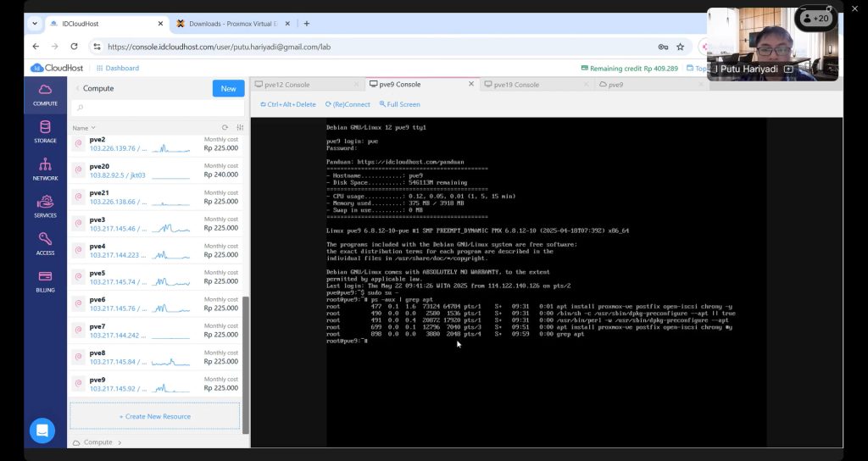Image resolution: width=868 pixels, height=461 pixels.
Task: Select the pve21 server row
Action: [156, 197]
